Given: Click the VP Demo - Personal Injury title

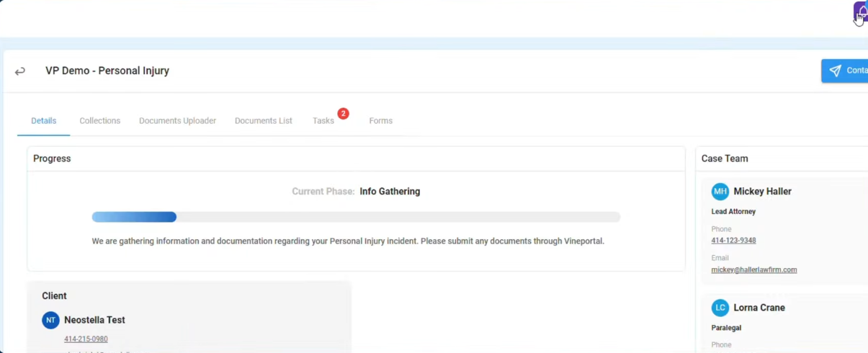Looking at the screenshot, I should point(107,71).
